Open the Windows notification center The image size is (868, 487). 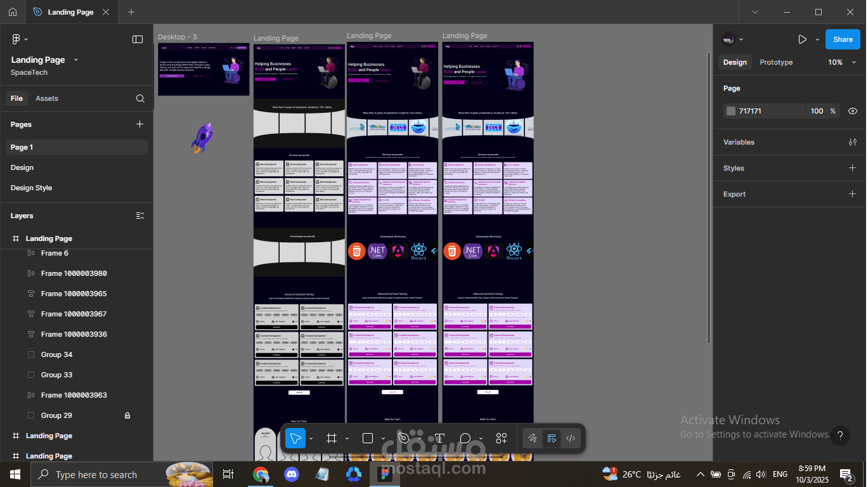point(846,474)
